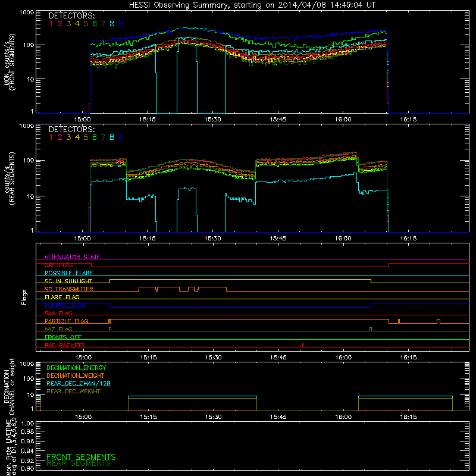Screen dimensions: 476x476
Task: Select red detector 1 in the rear segments legend
Action: tap(51, 137)
